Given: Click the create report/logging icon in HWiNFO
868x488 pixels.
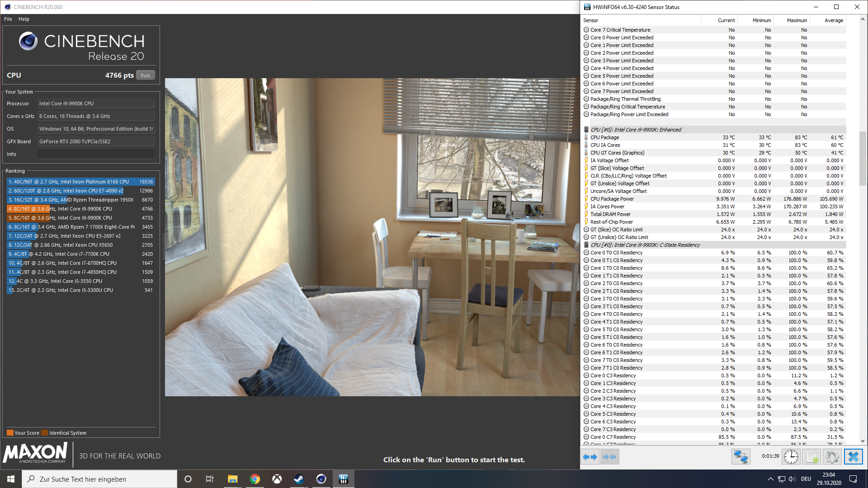Looking at the screenshot, I should pos(812,457).
